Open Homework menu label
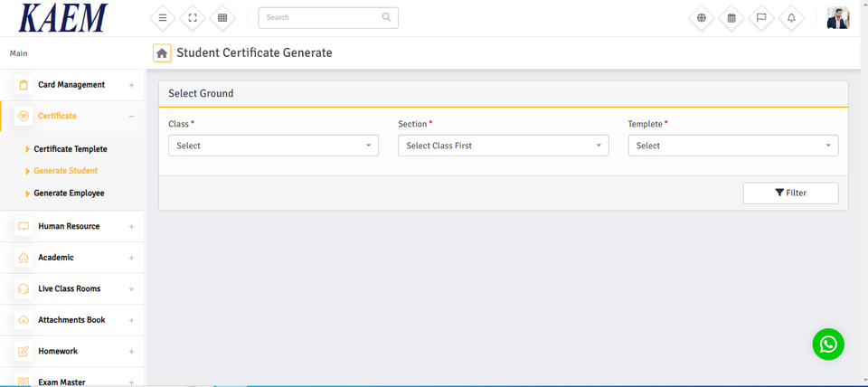 (x=58, y=351)
